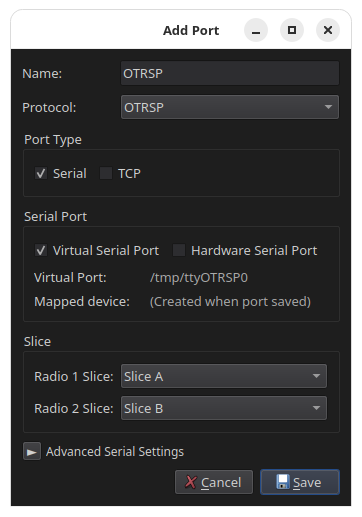Click the Virtual Port label
The height and width of the screenshot is (517, 362).
[x=70, y=277]
